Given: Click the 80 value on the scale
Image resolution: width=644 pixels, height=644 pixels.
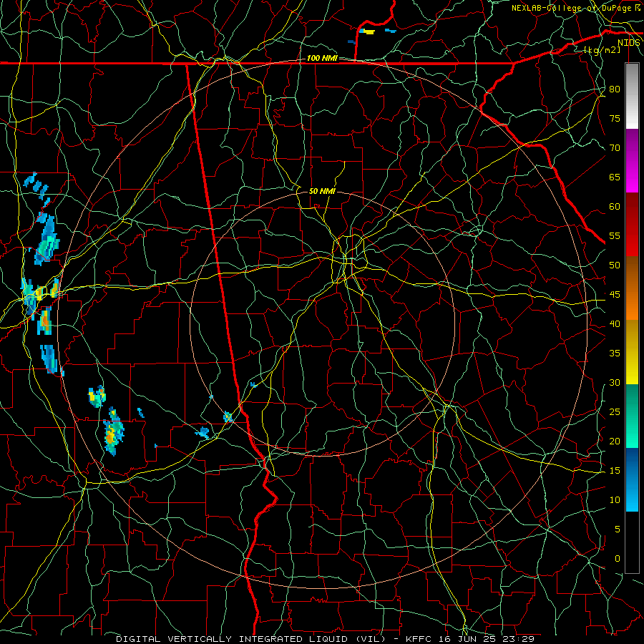Looking at the screenshot, I should (615, 89).
